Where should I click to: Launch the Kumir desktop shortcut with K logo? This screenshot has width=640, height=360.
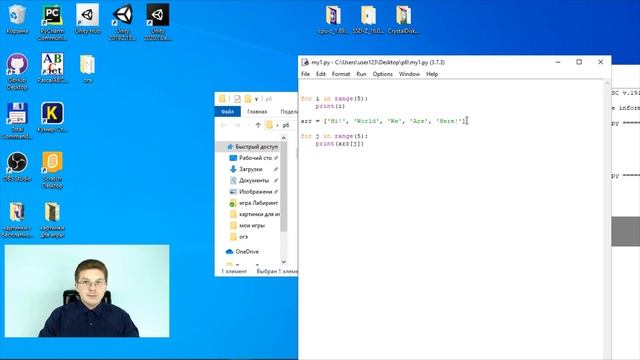pyautogui.click(x=52, y=117)
